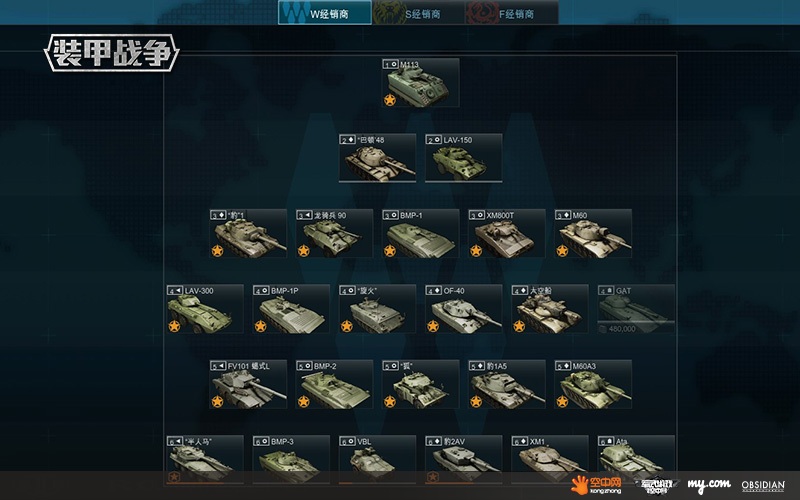Select the locked GAT vehicle costing 480,000
This screenshot has height=500, width=800.
point(636,309)
